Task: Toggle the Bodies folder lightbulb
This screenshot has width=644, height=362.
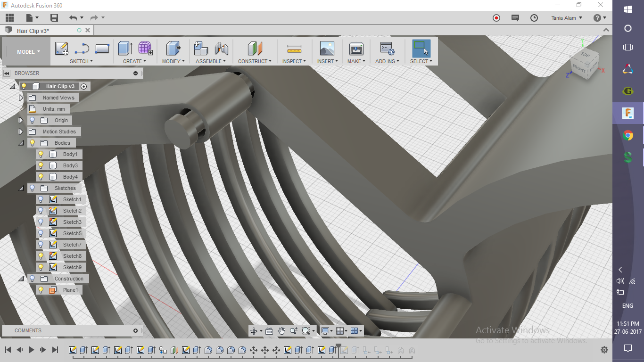Action: [x=32, y=143]
